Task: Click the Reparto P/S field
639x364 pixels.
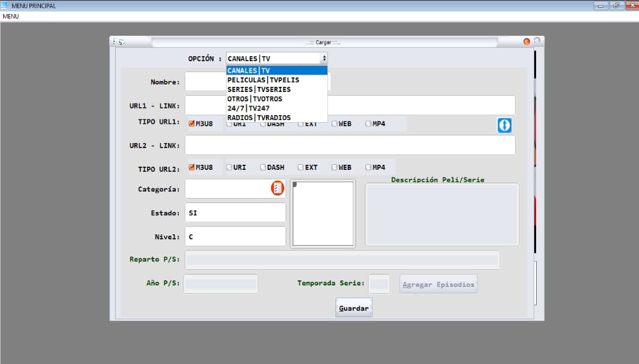Action: pyautogui.click(x=343, y=260)
